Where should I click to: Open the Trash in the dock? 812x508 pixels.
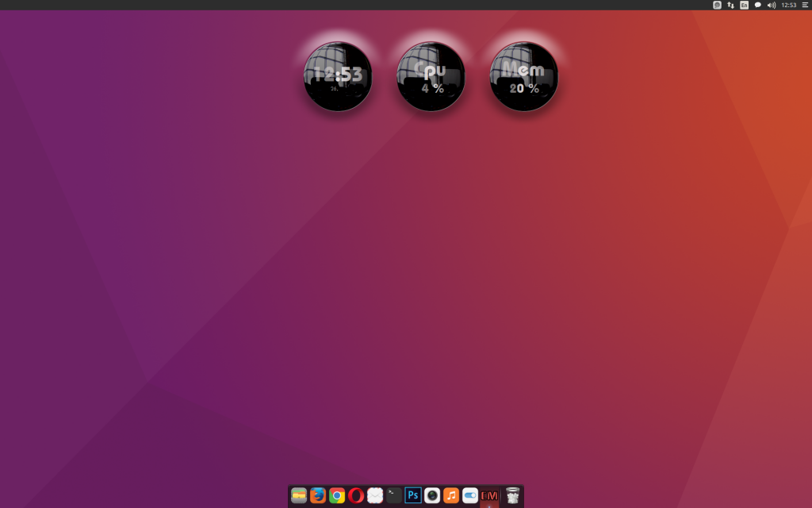tap(512, 495)
